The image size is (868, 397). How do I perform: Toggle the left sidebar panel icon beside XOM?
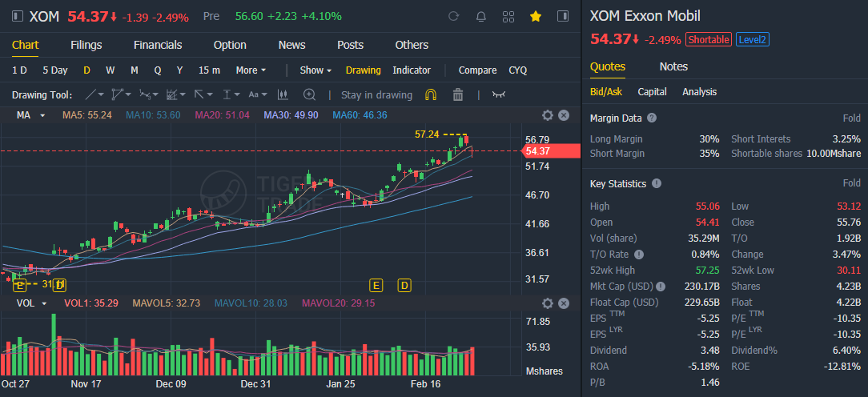18,17
